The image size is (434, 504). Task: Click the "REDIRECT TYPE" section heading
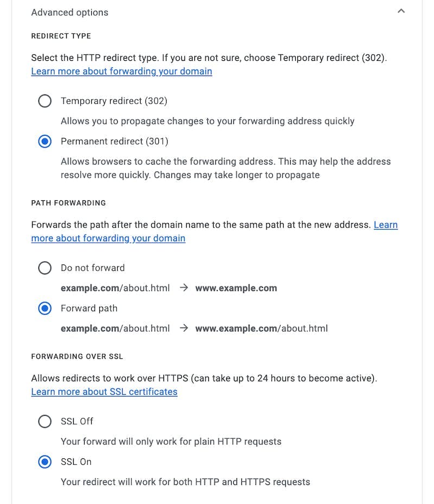click(x=61, y=36)
